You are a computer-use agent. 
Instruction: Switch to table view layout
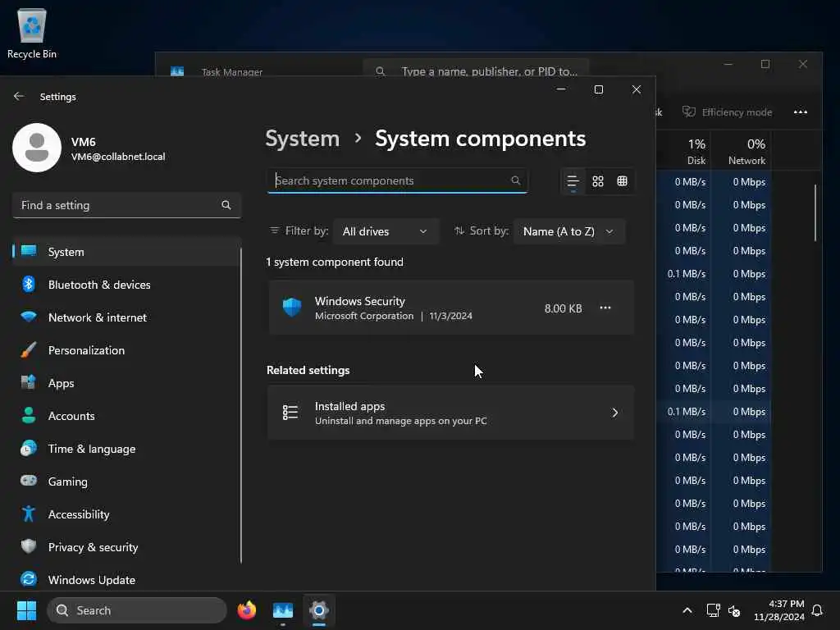tap(622, 181)
